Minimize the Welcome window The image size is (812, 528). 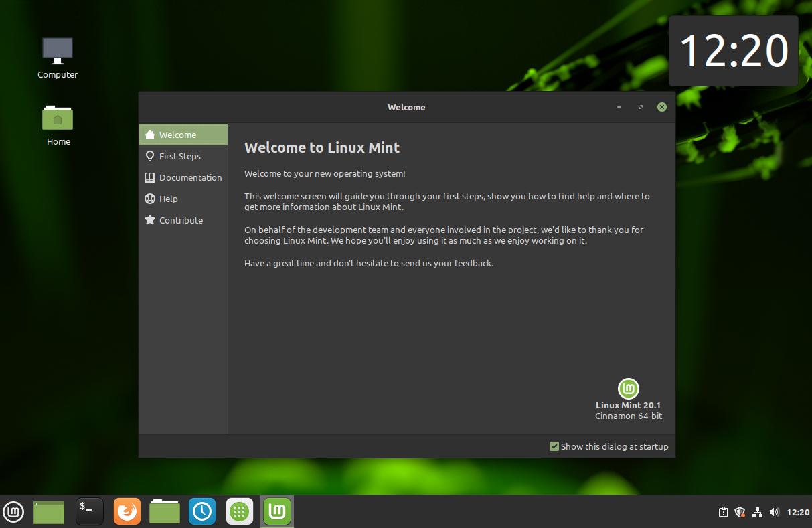619,107
